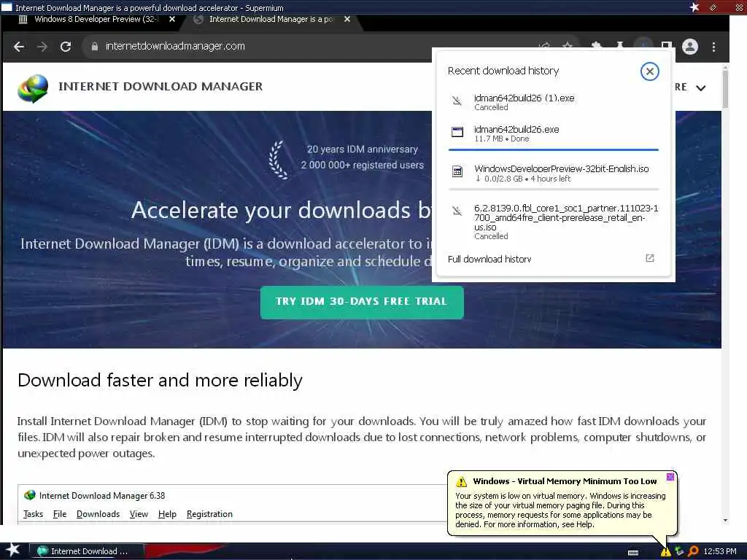Close the Windows 8 Developer Preview tab
747x560 pixels.
point(172,19)
